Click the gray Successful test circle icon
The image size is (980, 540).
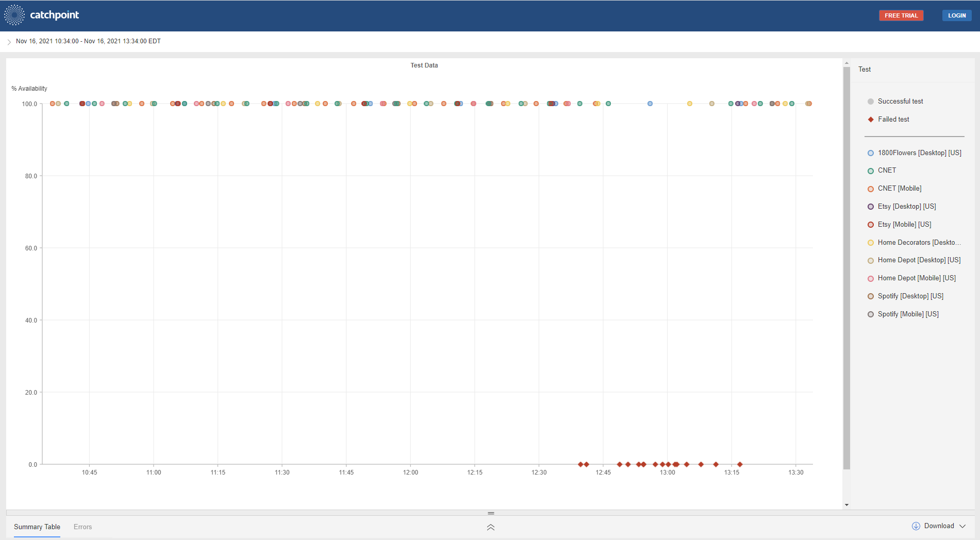(x=871, y=102)
